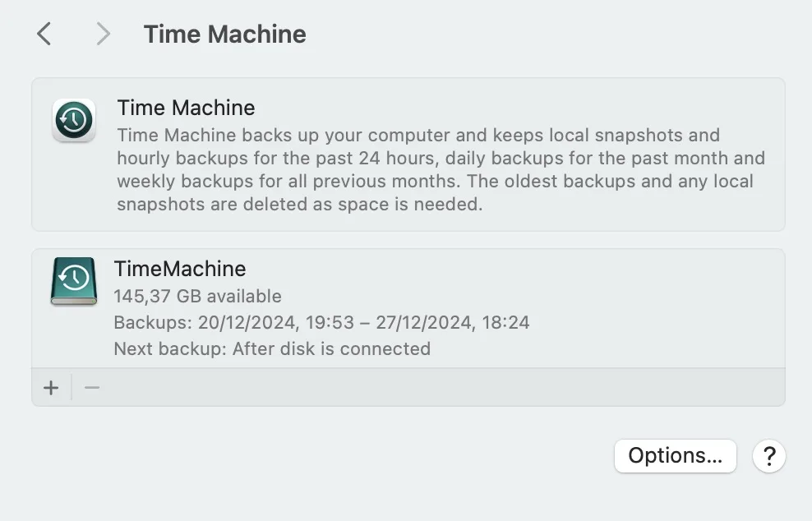Select the green TimeMachine backup disk icon
Viewport: 812px width, 521px height.
pyautogui.click(x=74, y=281)
